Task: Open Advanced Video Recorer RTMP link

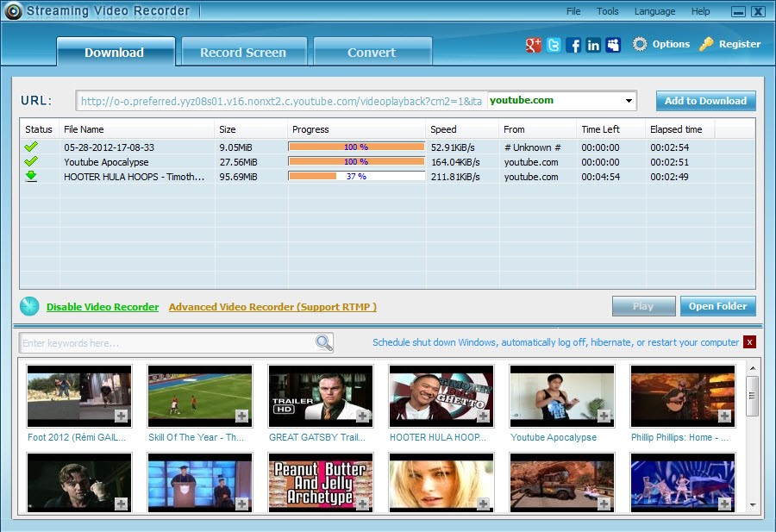Action: pyautogui.click(x=272, y=307)
